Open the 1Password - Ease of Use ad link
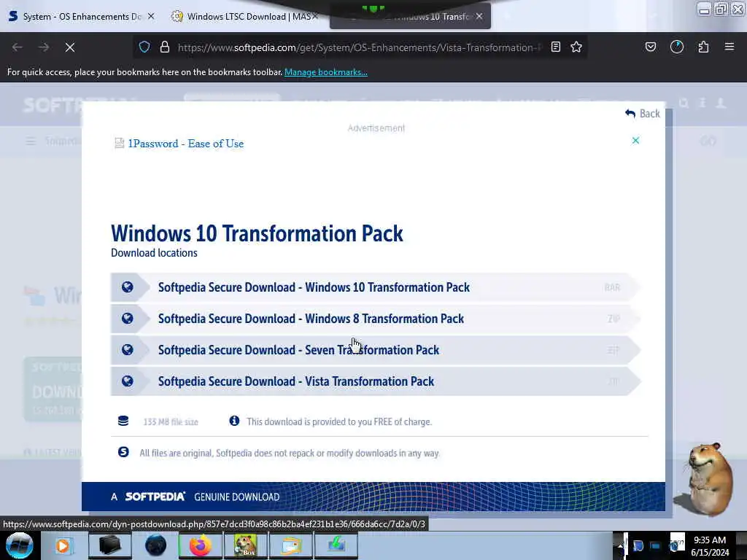 tap(185, 144)
